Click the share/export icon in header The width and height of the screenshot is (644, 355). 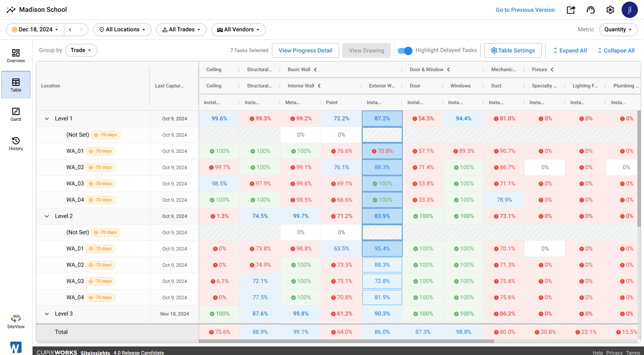coord(571,10)
